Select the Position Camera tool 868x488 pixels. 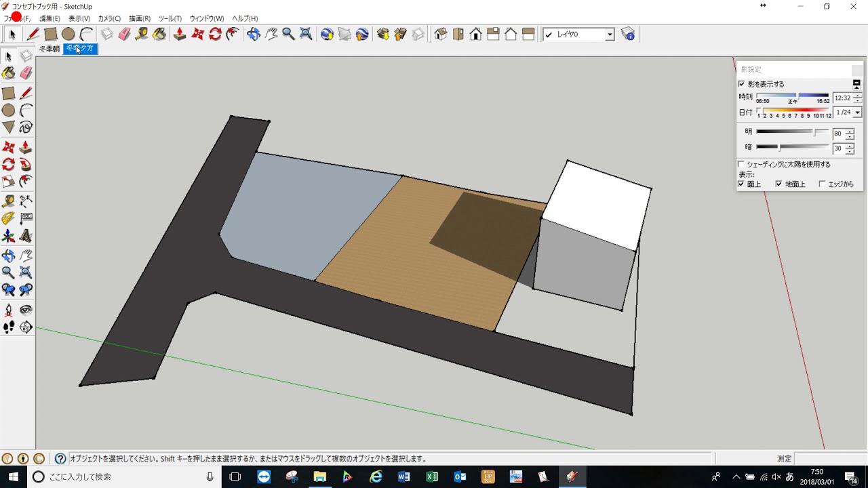pos(8,310)
